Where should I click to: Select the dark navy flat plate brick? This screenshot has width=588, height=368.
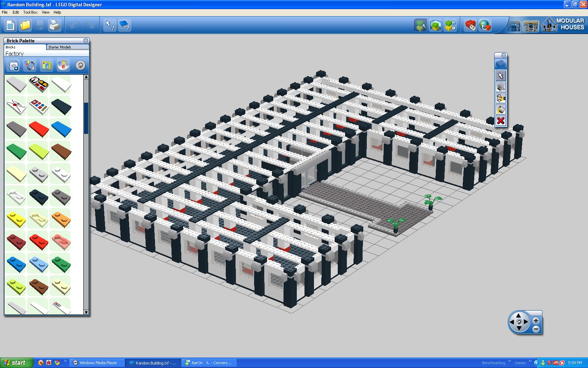coord(61,106)
